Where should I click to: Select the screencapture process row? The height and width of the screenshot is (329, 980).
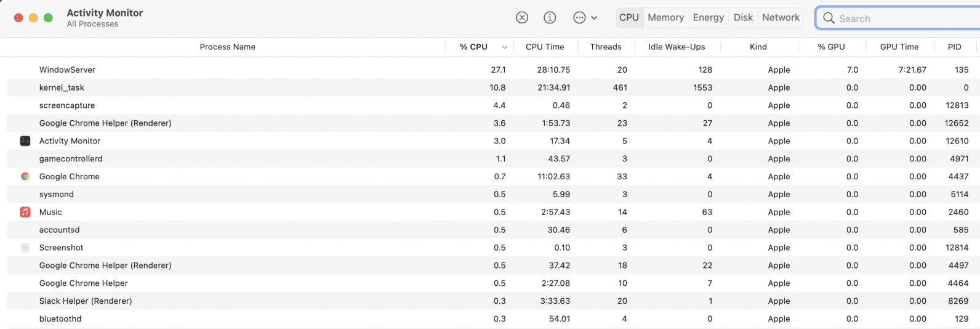pos(492,105)
